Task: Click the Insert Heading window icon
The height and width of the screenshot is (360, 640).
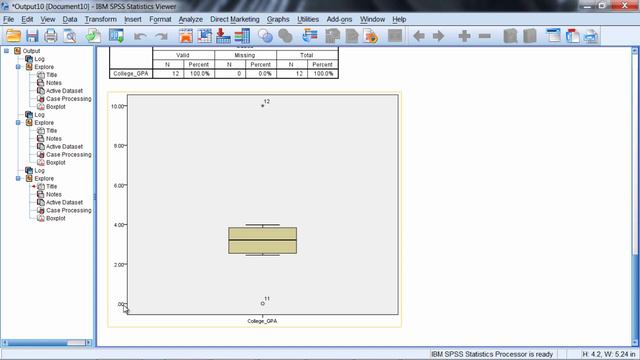Action: [x=553, y=36]
